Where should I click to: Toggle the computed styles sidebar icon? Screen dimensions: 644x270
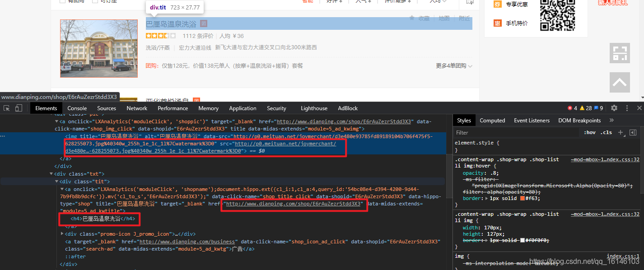(x=633, y=132)
